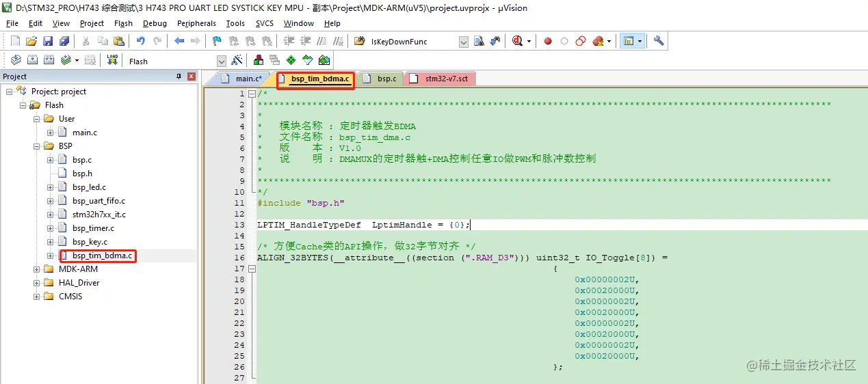
Task: Pin the Project panel
Action: (179, 77)
